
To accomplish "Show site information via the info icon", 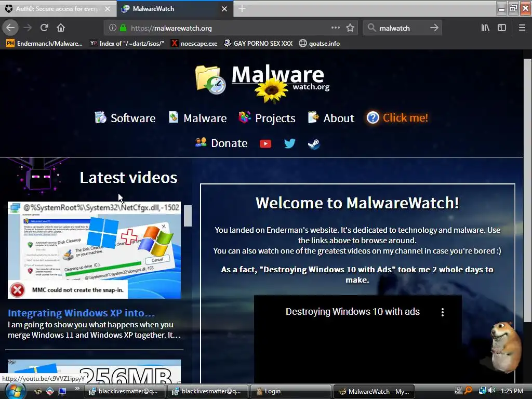I will [x=113, y=28].
